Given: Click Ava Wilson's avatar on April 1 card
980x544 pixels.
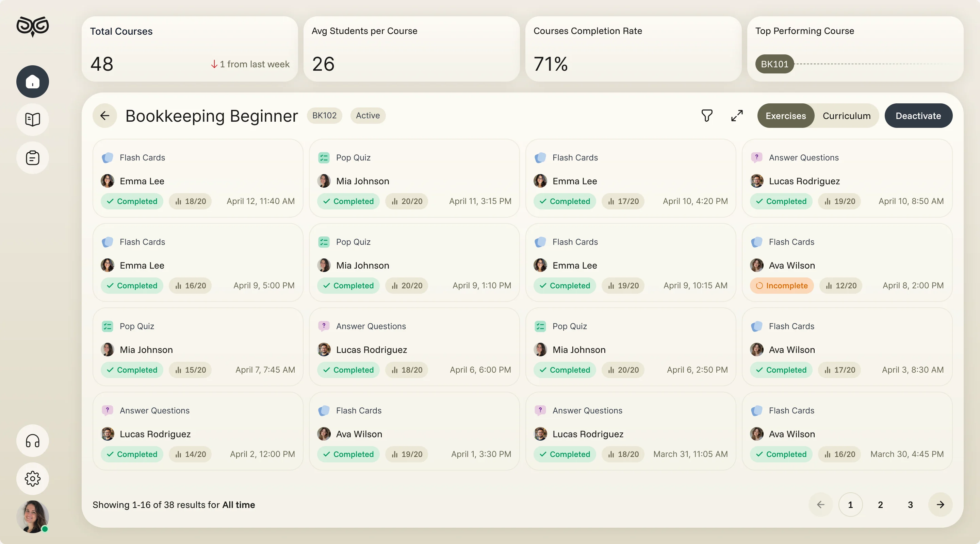Looking at the screenshot, I should pos(324,434).
